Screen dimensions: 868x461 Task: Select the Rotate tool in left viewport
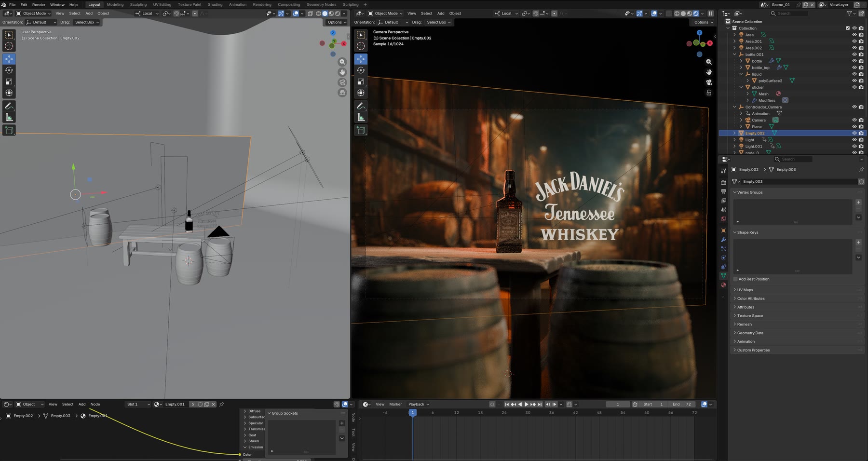pyautogui.click(x=9, y=70)
